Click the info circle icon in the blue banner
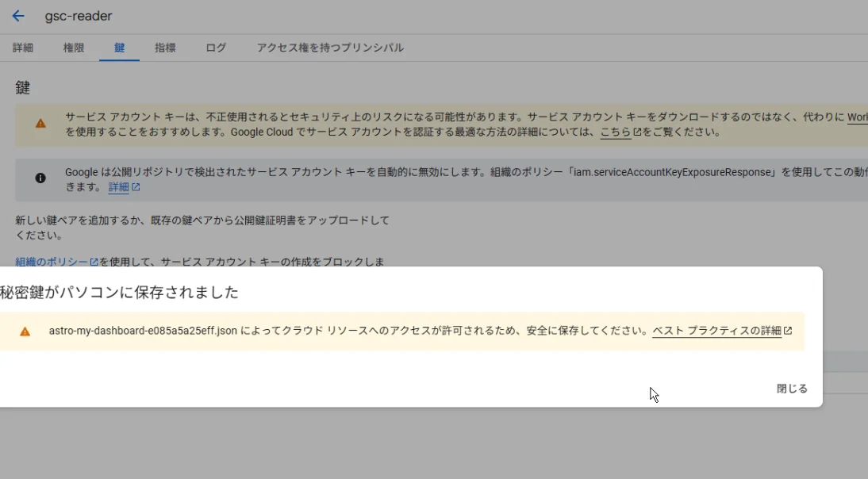Screen dimensions: 868x479 (x=40, y=178)
